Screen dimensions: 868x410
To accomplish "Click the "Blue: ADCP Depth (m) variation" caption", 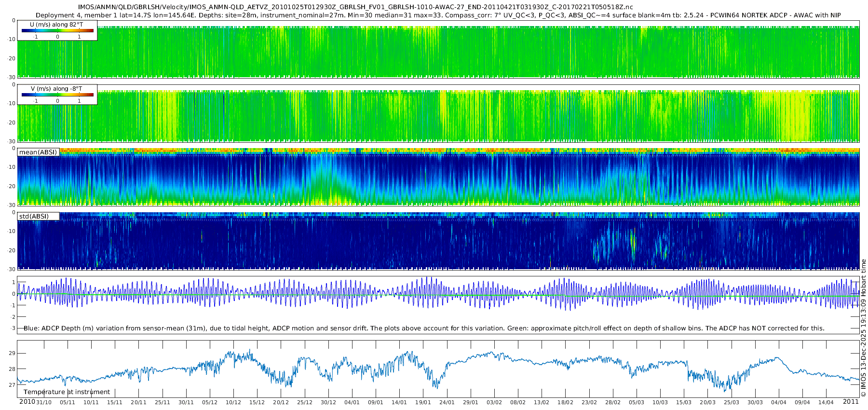I will [x=424, y=328].
